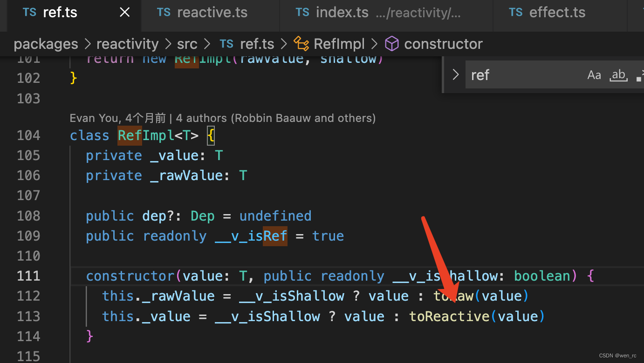Close the ref.ts tab
Screen dimensions: 644x363
125,13
